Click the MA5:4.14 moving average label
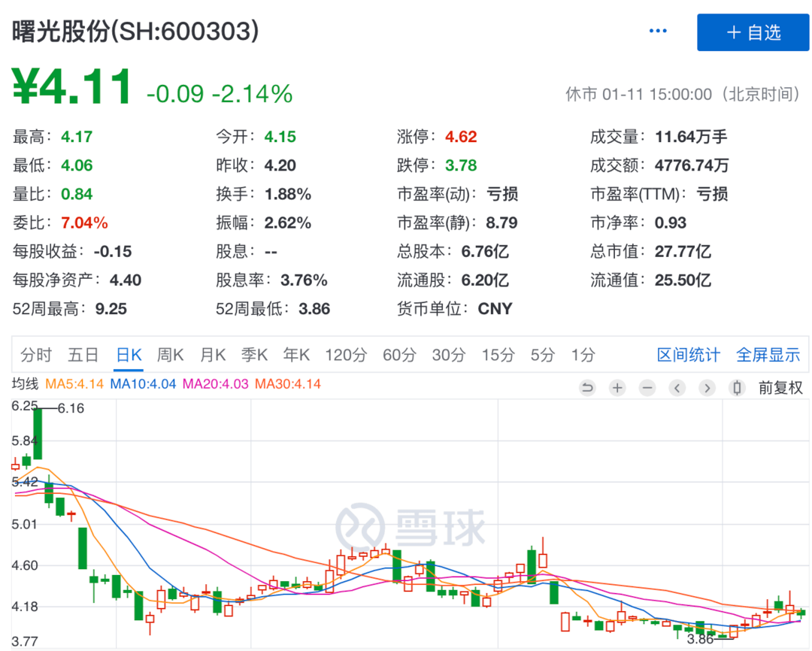 pyautogui.click(x=74, y=384)
